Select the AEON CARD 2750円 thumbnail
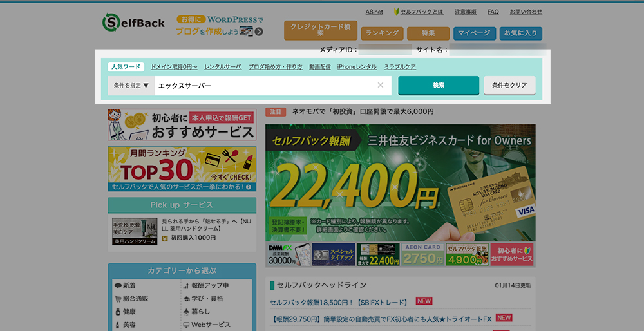 (x=422, y=254)
